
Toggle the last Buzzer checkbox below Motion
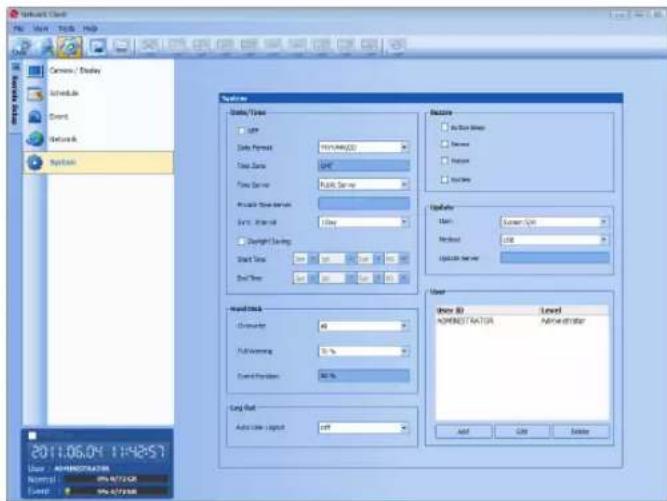coord(445,179)
